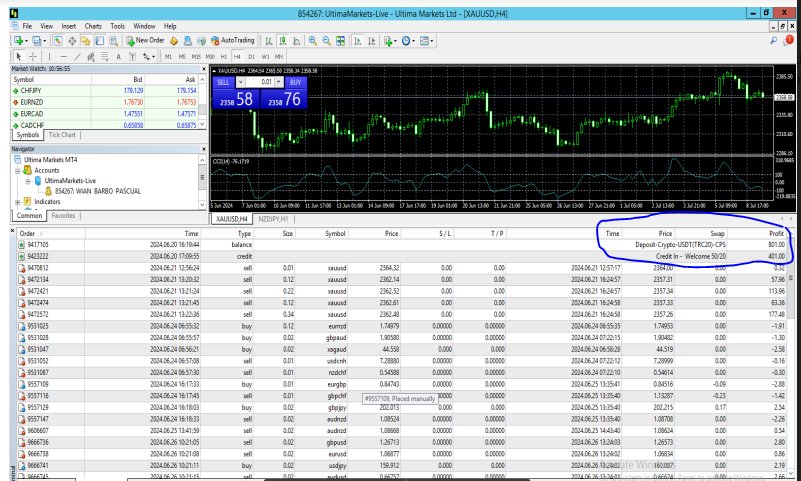Open the templates dropdown arrow
Image resolution: width=801 pixels, height=481 pixels.
pyautogui.click(x=432, y=41)
